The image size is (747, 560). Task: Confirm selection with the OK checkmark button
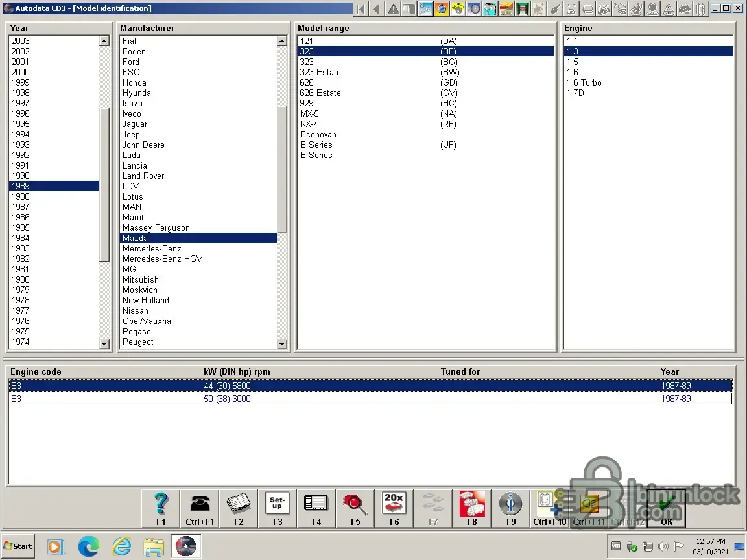[x=667, y=508]
